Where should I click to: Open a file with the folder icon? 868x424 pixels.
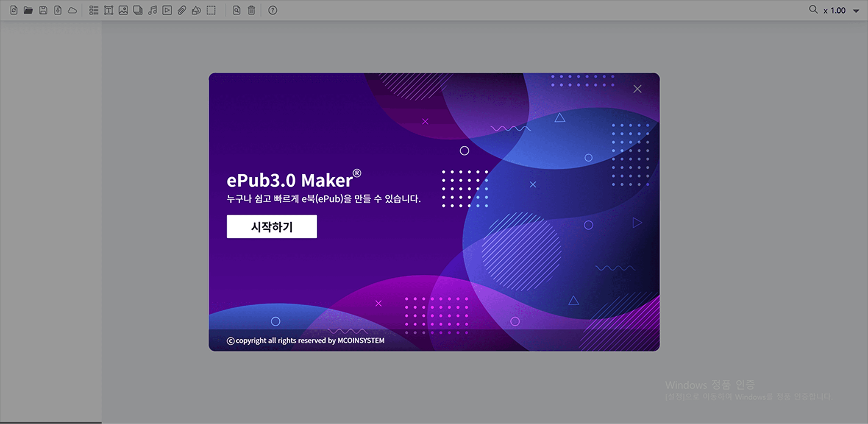28,10
